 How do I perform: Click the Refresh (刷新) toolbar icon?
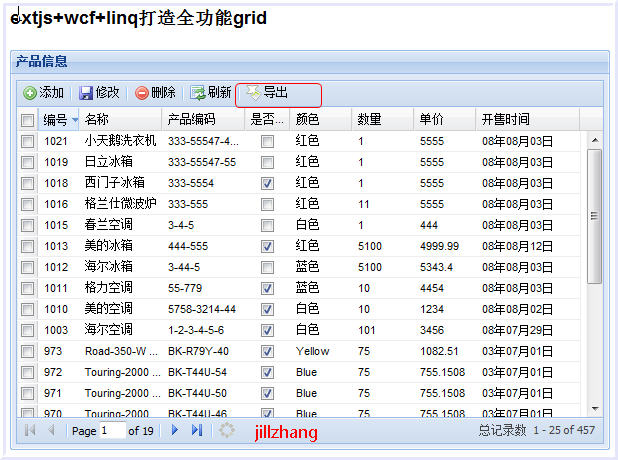click(x=198, y=93)
